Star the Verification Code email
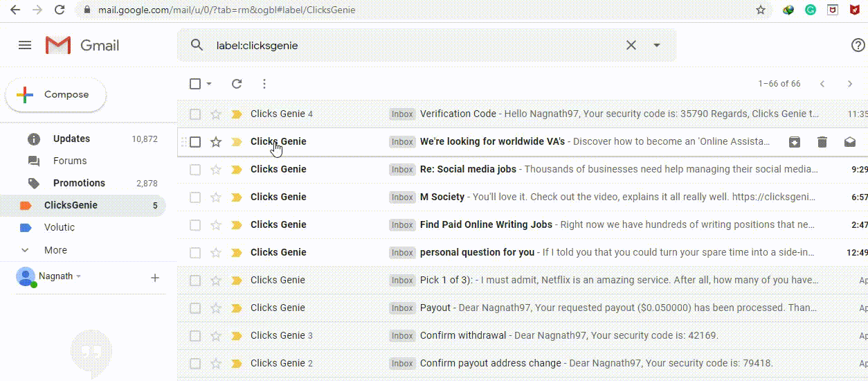The image size is (868, 381). pyautogui.click(x=216, y=114)
